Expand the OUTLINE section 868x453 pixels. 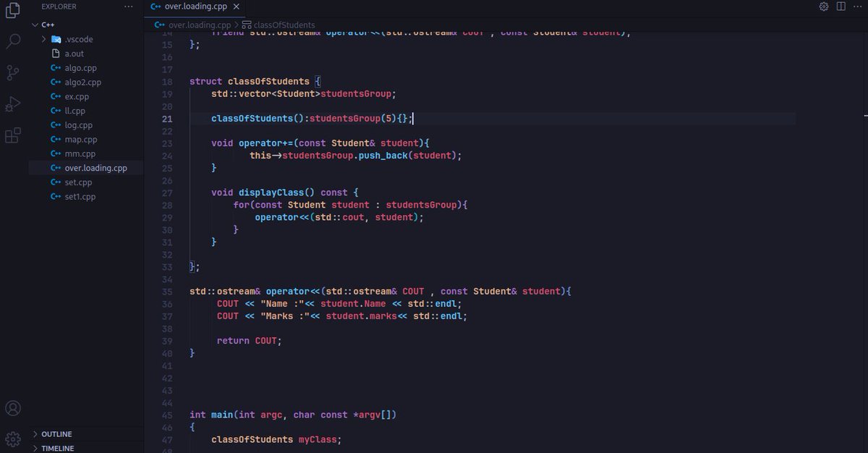pyautogui.click(x=35, y=434)
